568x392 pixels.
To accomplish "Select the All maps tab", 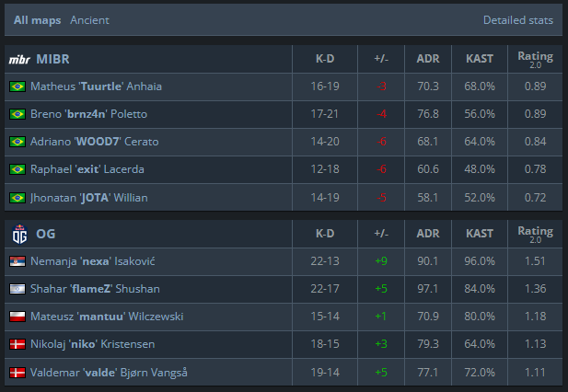I will pos(38,19).
